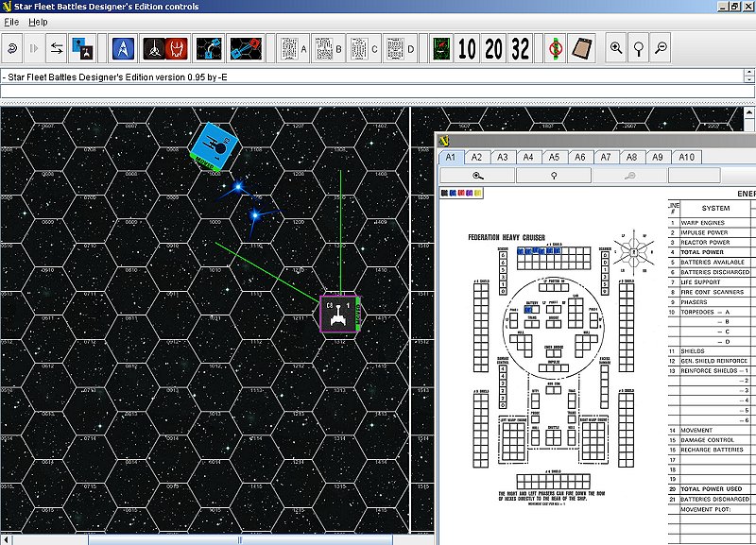Open ship chart C

click(x=364, y=48)
